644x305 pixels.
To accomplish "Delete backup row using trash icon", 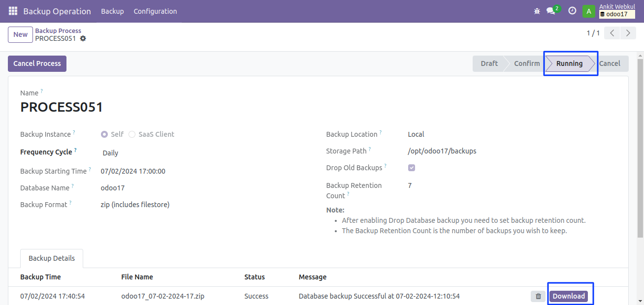I will (538, 296).
